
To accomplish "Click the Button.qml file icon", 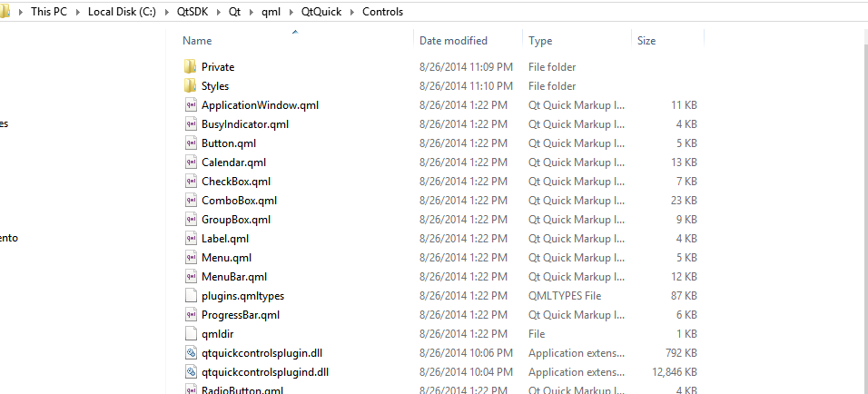I will point(191,143).
